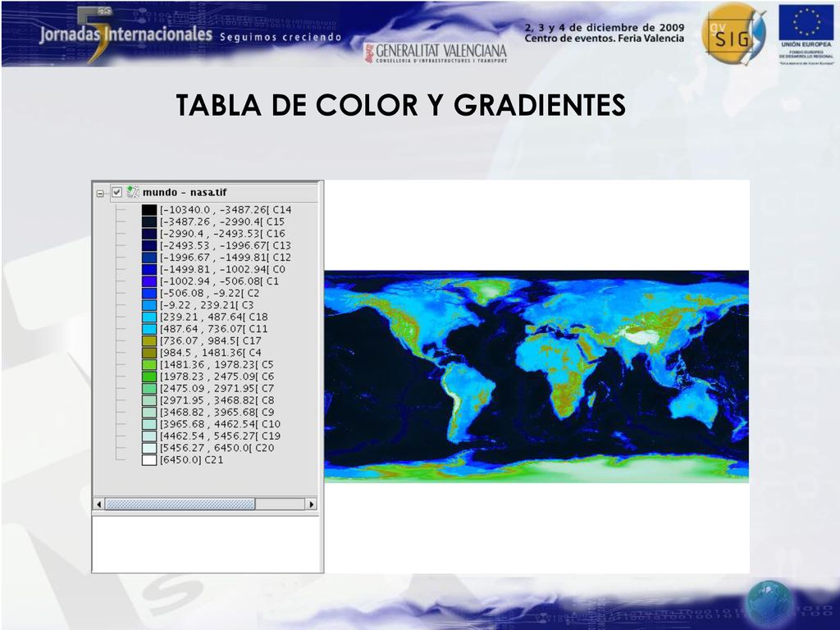
Task: Click the blue swatch for class C0
Action: point(149,269)
